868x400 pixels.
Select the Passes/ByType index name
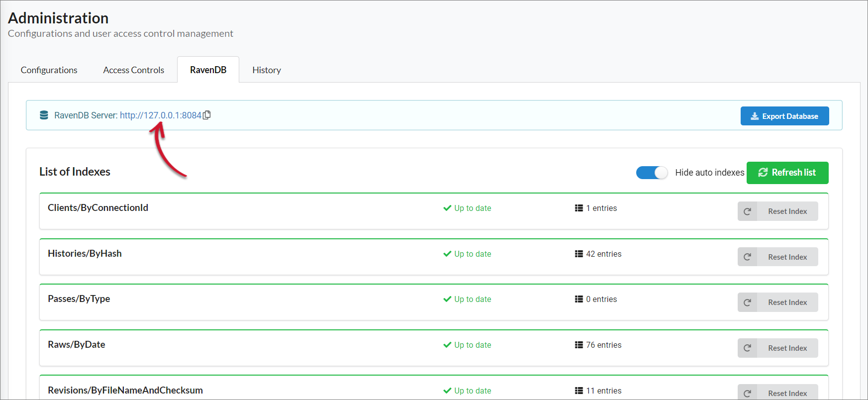[x=79, y=299]
